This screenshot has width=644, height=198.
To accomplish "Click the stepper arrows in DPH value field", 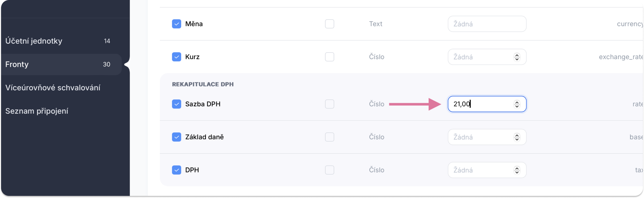I will pyautogui.click(x=517, y=170).
